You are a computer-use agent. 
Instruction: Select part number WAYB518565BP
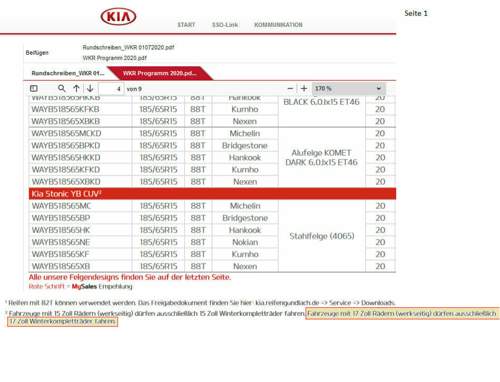pos(61,218)
